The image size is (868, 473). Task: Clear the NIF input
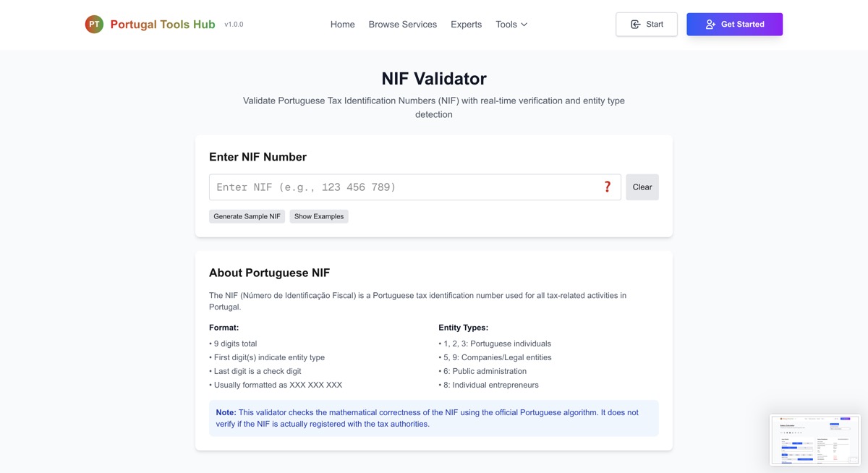642,187
